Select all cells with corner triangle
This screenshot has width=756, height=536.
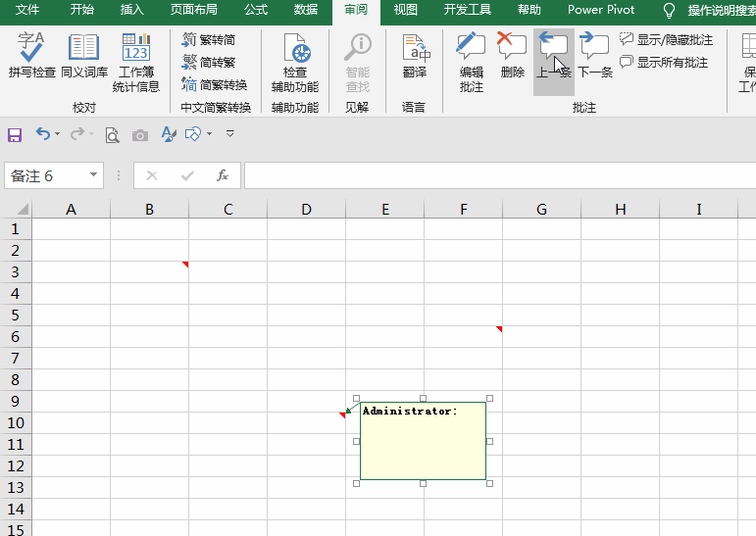point(23,209)
